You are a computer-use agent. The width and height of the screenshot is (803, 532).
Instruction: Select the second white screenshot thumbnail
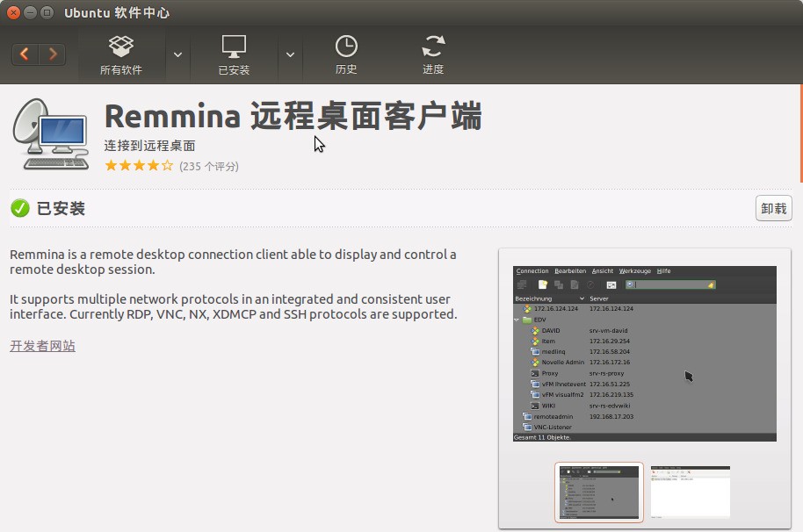pyautogui.click(x=691, y=492)
